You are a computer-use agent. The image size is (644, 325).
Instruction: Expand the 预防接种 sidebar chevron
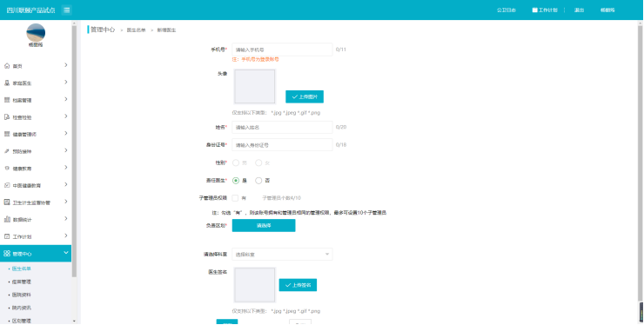click(x=66, y=151)
